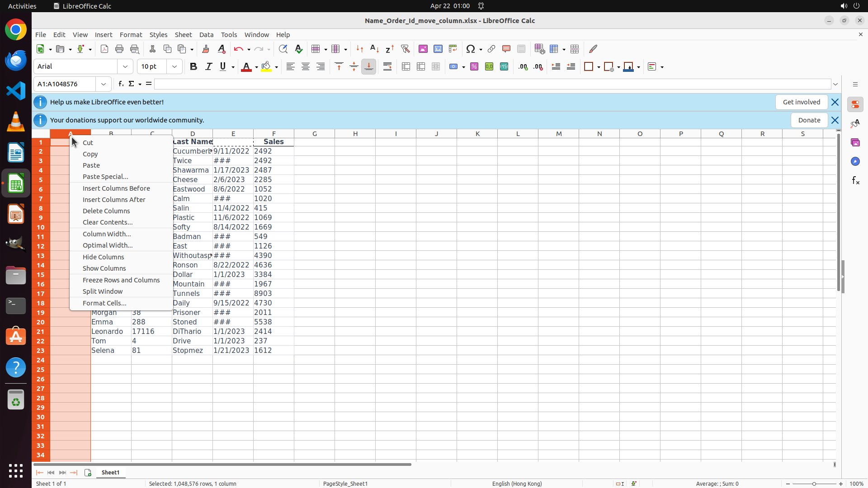The width and height of the screenshot is (868, 488).
Task: Click the formula input line
Action: click(492, 84)
